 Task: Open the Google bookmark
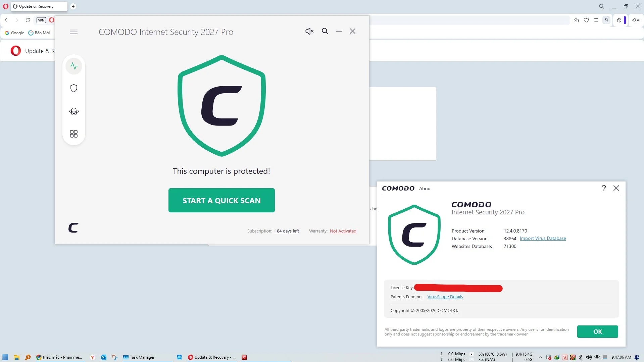click(x=14, y=33)
